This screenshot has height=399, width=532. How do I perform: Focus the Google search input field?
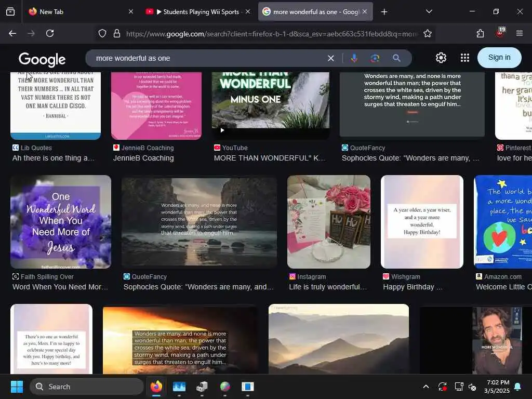[x=209, y=58]
